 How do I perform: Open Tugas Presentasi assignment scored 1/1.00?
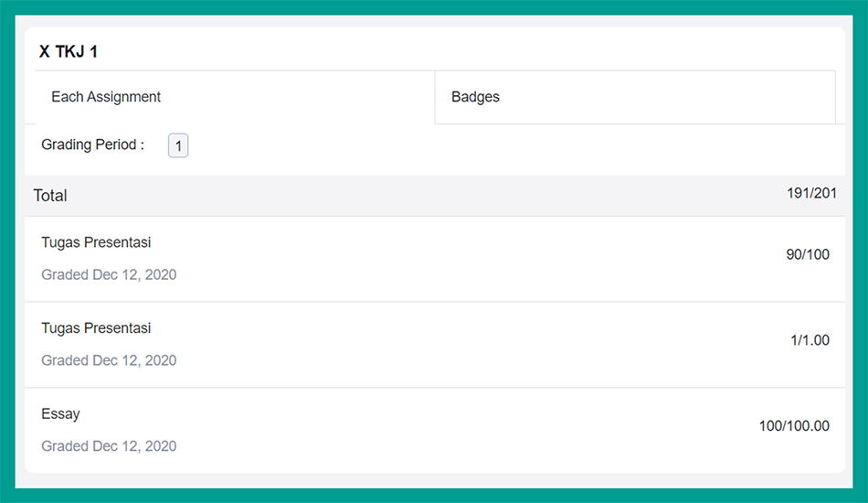[x=96, y=328]
